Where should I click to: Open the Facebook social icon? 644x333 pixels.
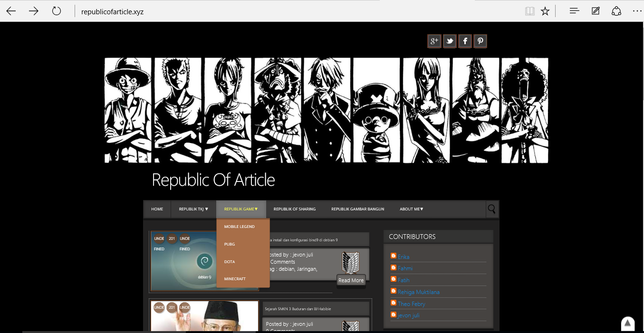click(465, 41)
